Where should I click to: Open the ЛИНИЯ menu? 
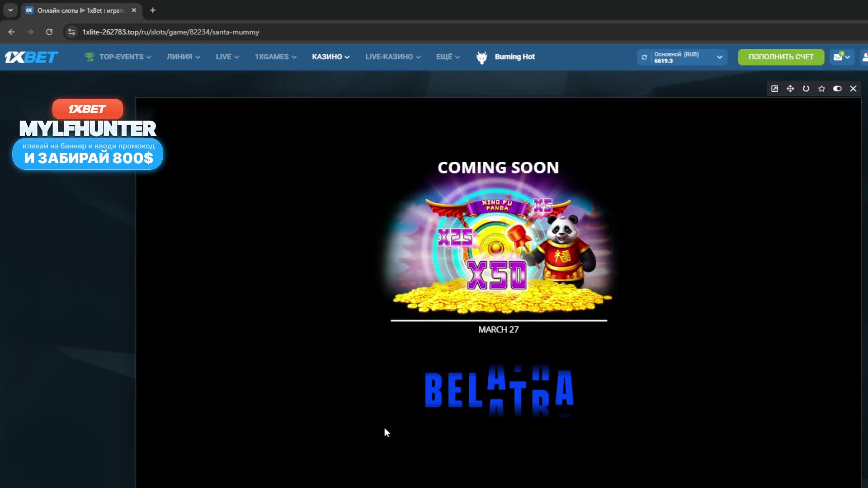pos(184,57)
